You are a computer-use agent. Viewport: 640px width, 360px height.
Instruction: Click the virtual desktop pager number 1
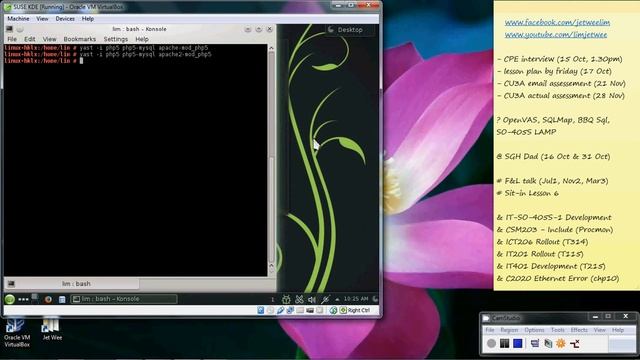(x=272, y=299)
